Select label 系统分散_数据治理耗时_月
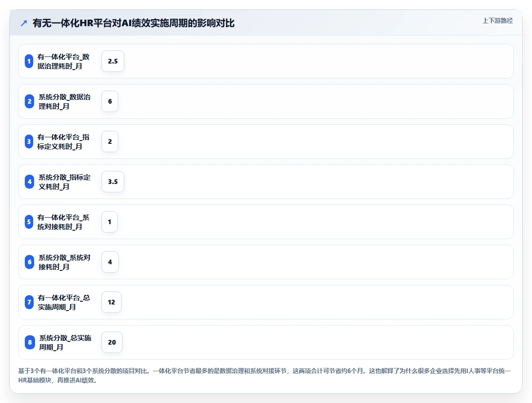This screenshot has width=532, height=403. tap(65, 101)
